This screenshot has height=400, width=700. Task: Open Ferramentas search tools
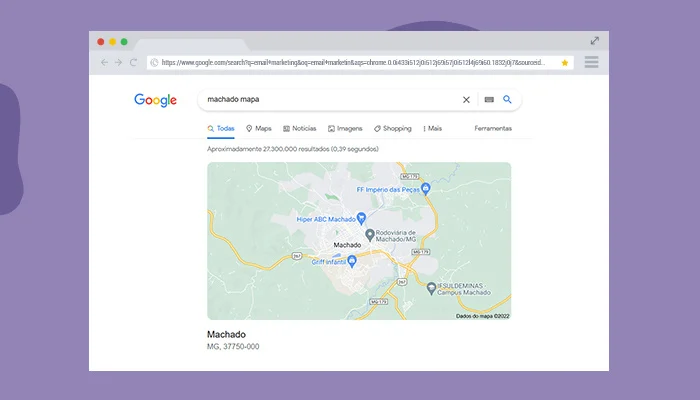coord(493,129)
